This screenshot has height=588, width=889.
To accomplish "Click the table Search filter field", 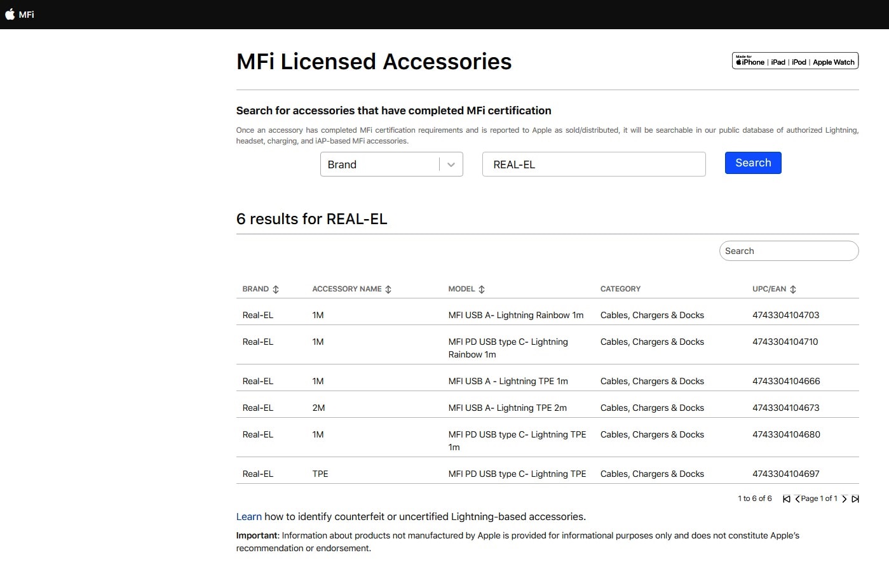I will (x=789, y=251).
